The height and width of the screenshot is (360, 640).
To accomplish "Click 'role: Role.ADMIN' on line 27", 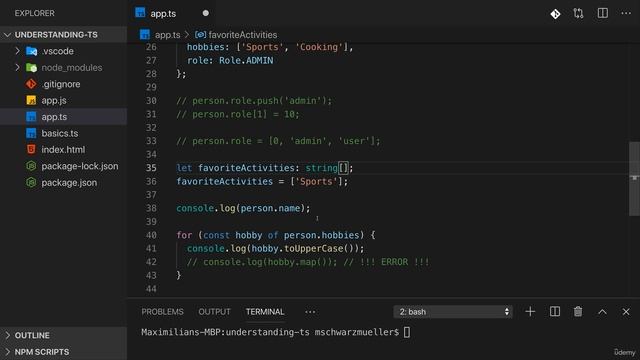I will pyautogui.click(x=230, y=60).
